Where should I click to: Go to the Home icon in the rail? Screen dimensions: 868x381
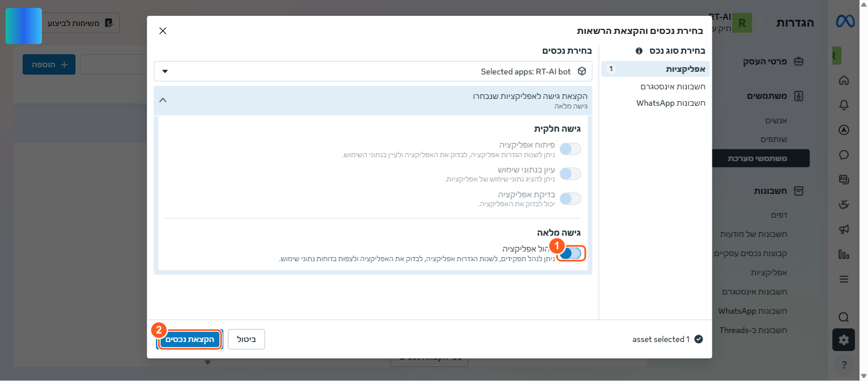(844, 80)
